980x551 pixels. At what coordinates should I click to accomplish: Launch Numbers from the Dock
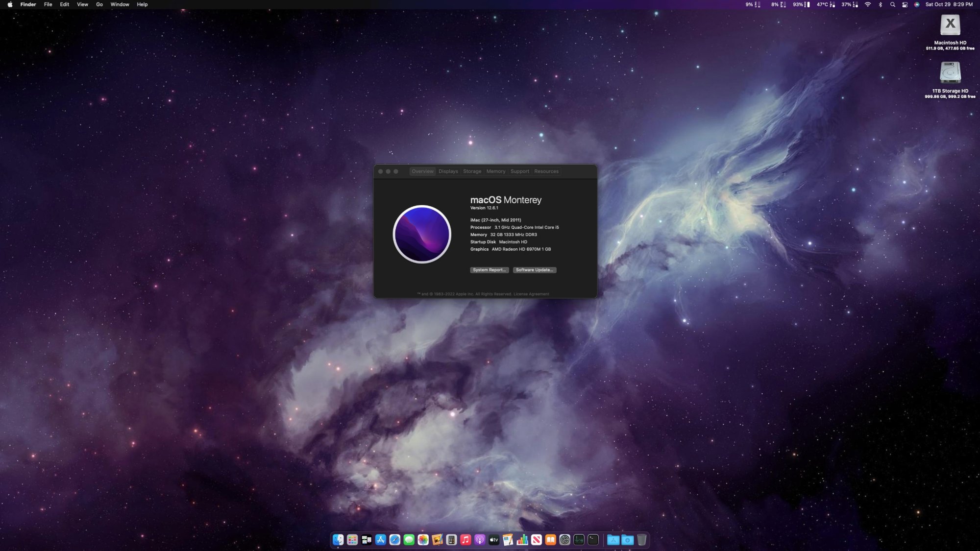[522, 540]
